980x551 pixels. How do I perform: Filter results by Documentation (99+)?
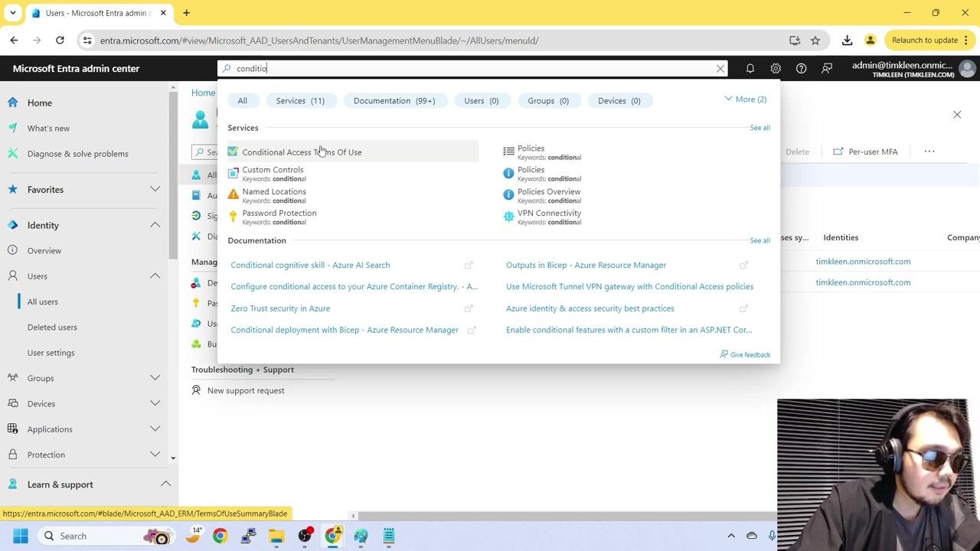pos(394,101)
